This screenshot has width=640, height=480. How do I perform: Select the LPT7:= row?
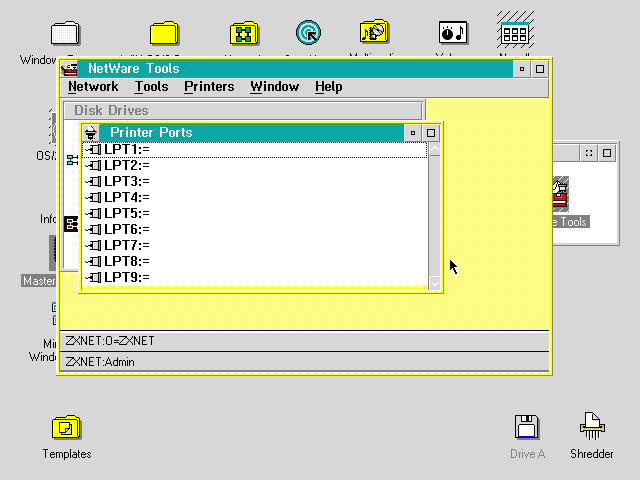click(x=255, y=245)
